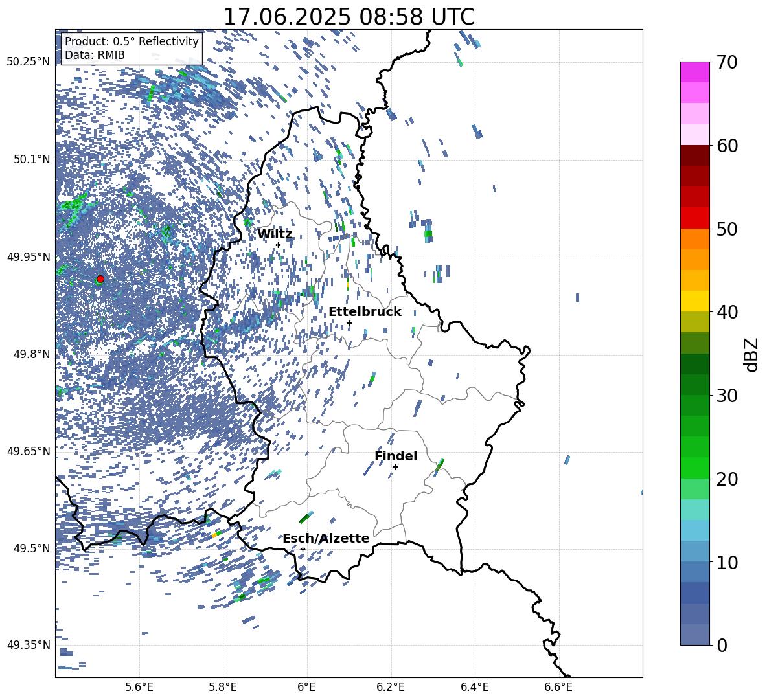
Task: Click the 6.2°E longitude label
Action: [391, 687]
